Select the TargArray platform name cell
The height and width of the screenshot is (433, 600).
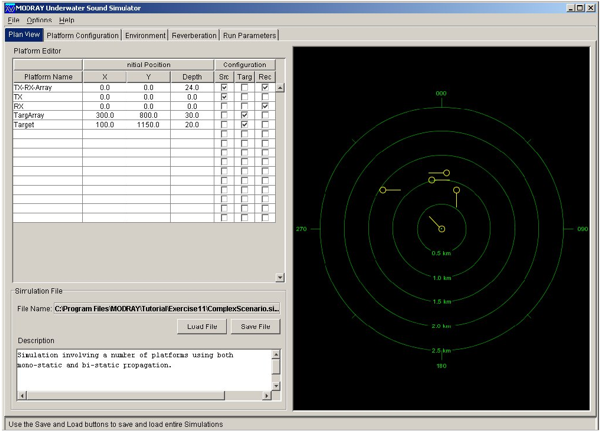(48, 115)
